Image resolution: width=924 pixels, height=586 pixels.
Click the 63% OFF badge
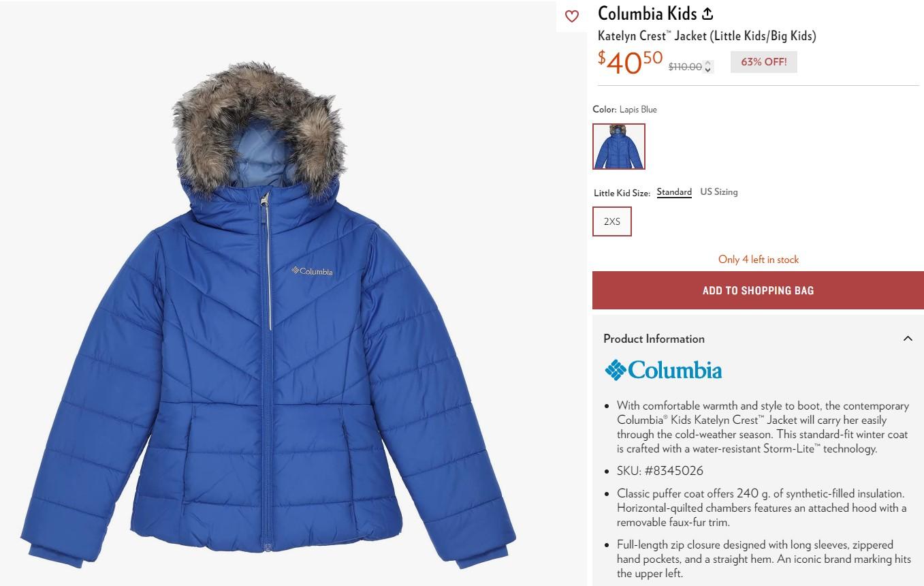(x=763, y=62)
